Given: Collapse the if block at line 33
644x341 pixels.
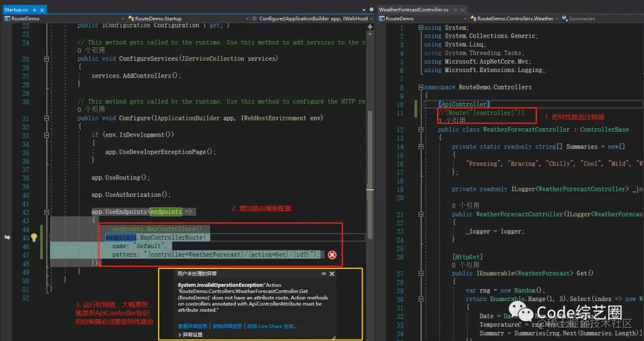Looking at the screenshot, I should pyautogui.click(x=47, y=135).
